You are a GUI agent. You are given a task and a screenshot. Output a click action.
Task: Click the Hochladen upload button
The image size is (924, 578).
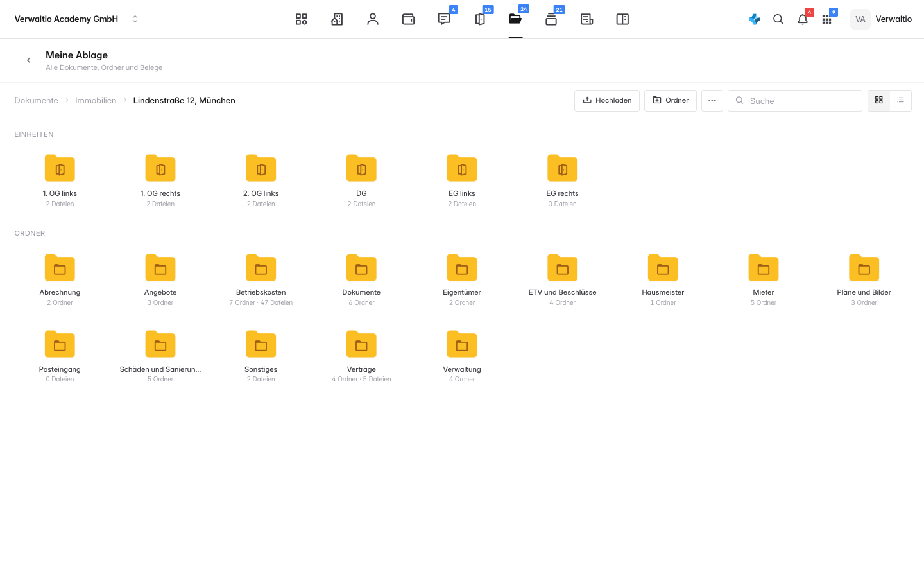click(x=607, y=101)
